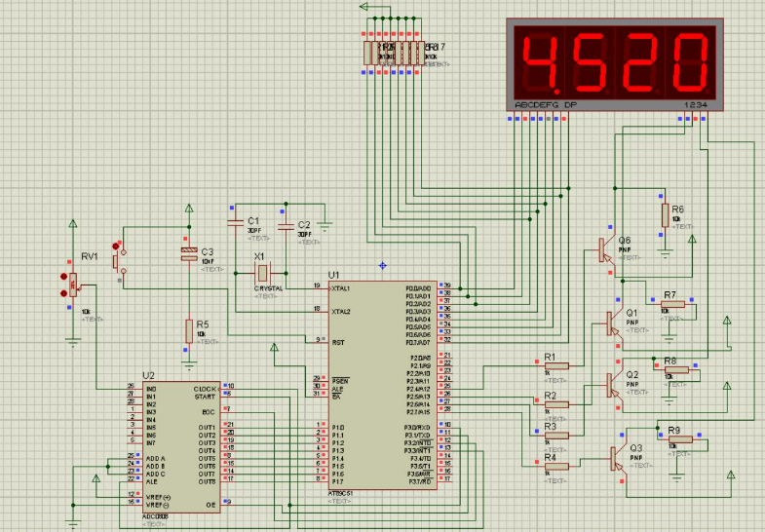Decrease potentiometer RV1 with lower red dot

click(64, 291)
